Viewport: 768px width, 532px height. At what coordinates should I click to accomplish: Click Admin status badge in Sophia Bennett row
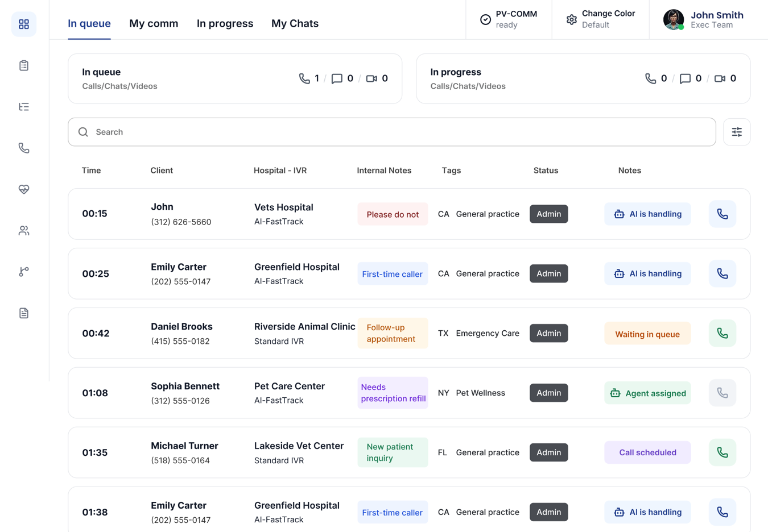pos(549,393)
